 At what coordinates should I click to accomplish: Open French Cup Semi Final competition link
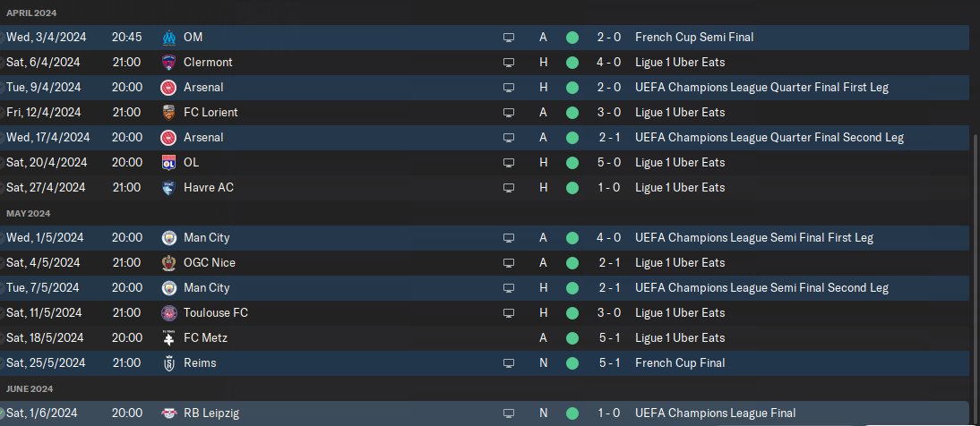point(694,38)
